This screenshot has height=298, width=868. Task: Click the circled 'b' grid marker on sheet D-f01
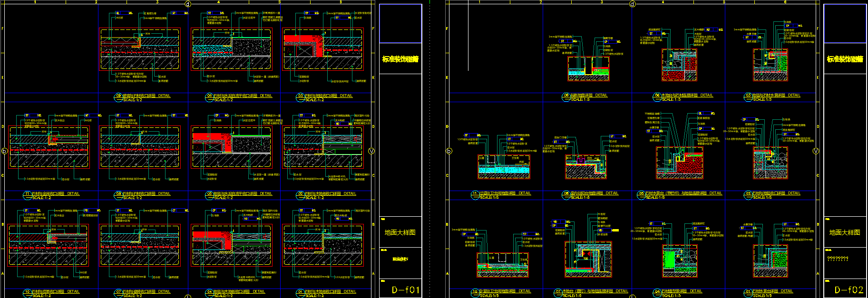[4, 151]
